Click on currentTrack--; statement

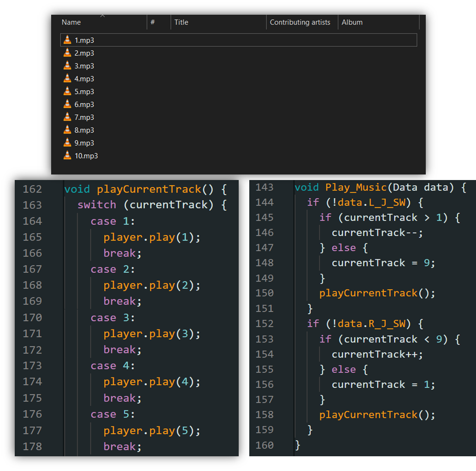click(377, 233)
